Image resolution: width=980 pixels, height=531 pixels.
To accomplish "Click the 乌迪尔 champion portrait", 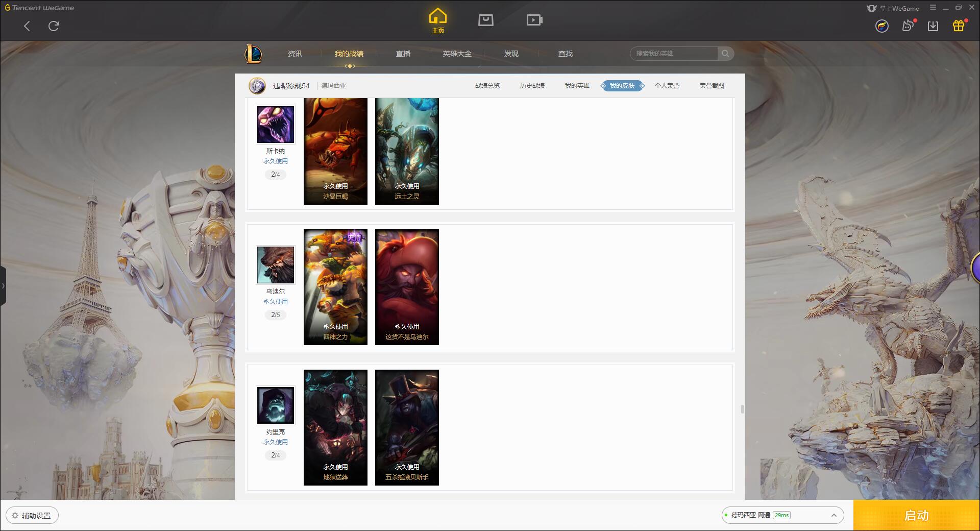I will 276,265.
